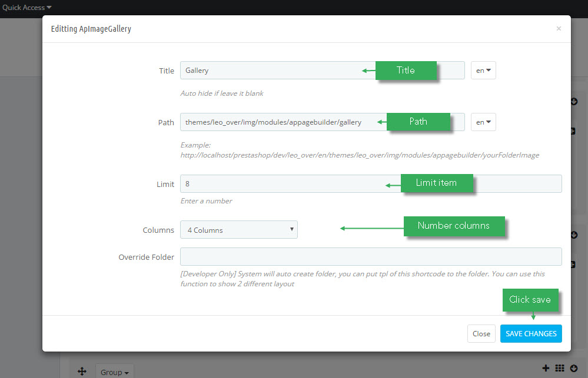This screenshot has width=588, height=378.
Task: Click circled down-arrow icon right of Title row
Action: 574,102
